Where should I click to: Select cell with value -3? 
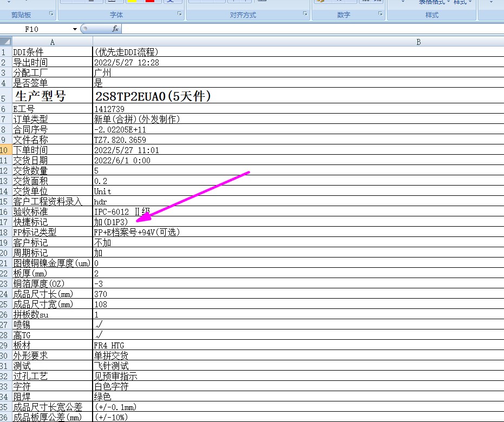[x=298, y=283]
